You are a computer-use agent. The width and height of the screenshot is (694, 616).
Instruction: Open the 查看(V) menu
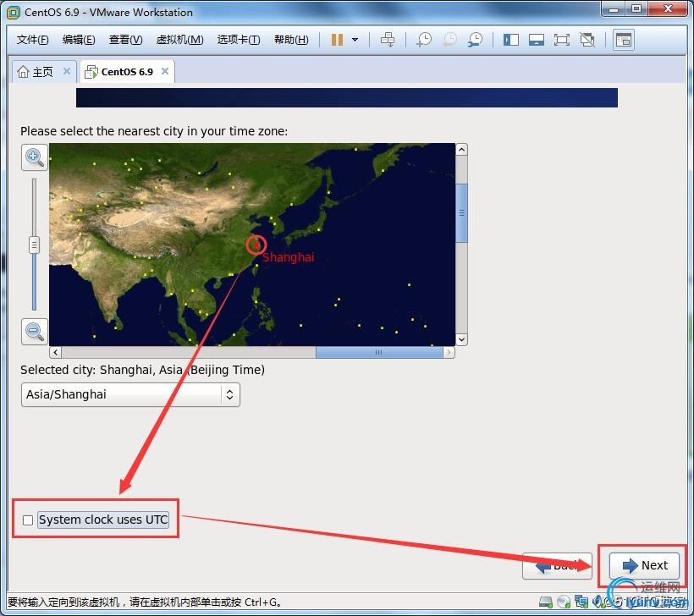click(x=126, y=40)
